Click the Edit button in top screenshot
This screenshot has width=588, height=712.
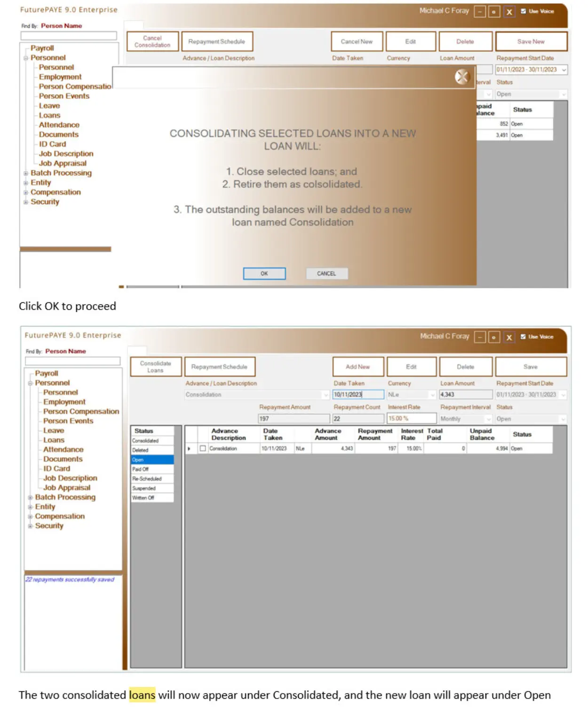pyautogui.click(x=411, y=41)
